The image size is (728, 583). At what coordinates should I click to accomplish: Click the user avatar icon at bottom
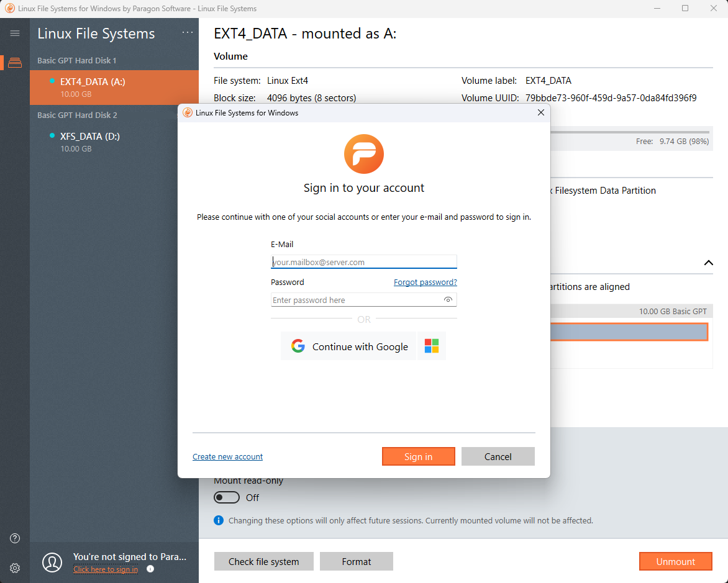[52, 562]
